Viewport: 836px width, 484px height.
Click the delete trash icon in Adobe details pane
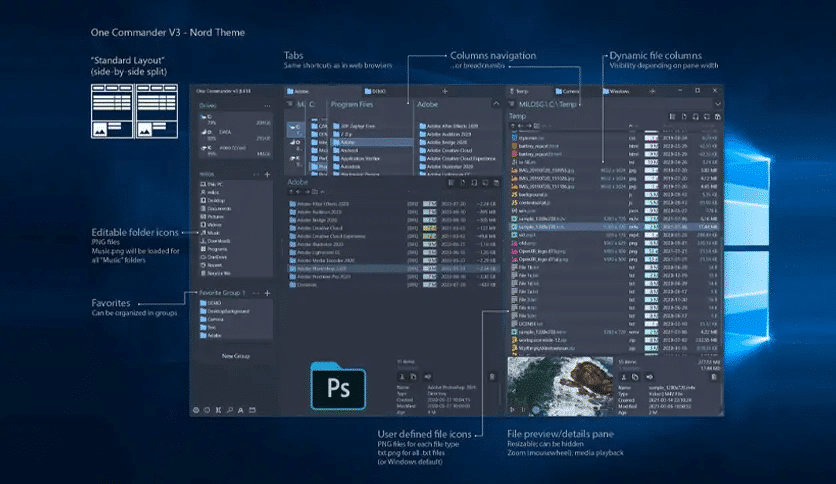492,377
